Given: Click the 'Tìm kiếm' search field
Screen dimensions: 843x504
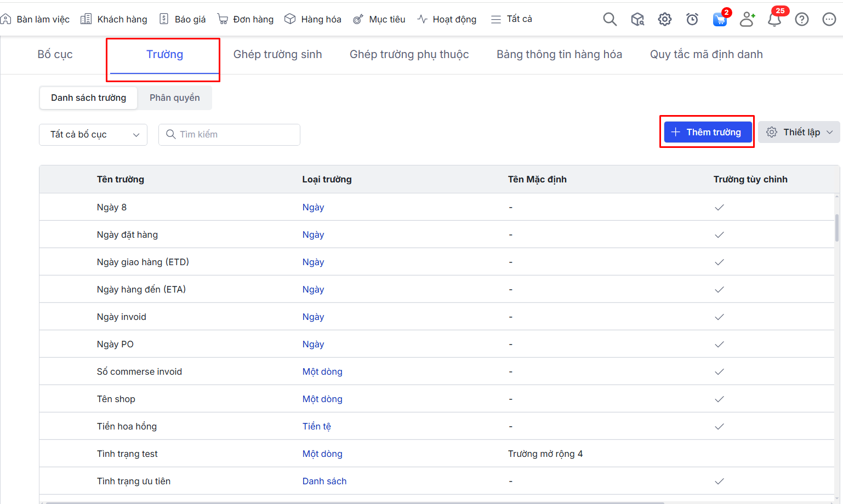Looking at the screenshot, I should [x=229, y=135].
